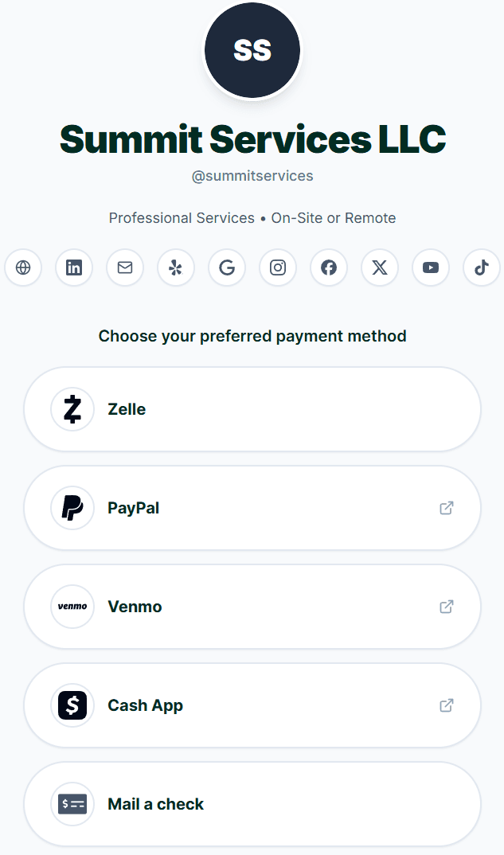Open the PayPal external link arrow
This screenshot has height=855, width=504.
[x=446, y=507]
